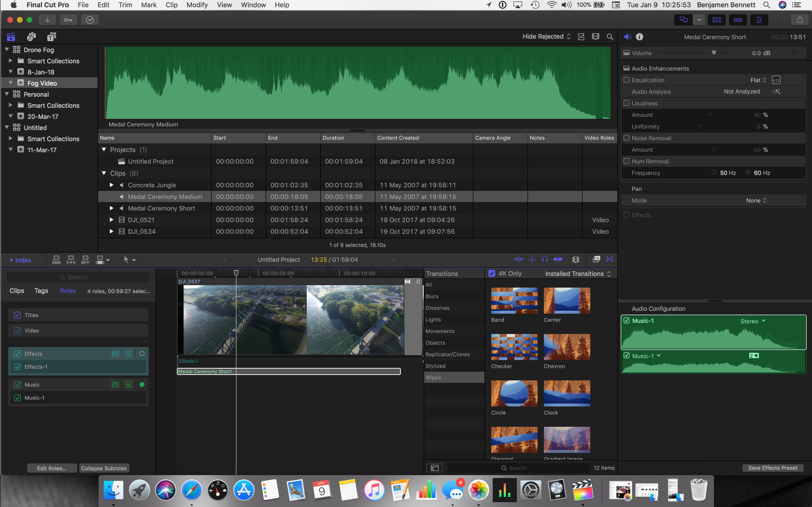Collapse the Projects group in browser
The width and height of the screenshot is (812, 507).
104,150
